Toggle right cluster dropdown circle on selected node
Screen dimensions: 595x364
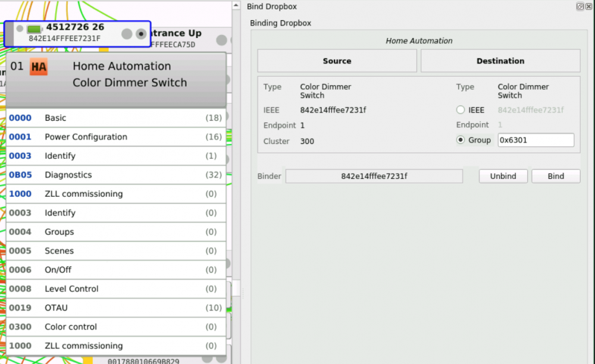point(141,34)
